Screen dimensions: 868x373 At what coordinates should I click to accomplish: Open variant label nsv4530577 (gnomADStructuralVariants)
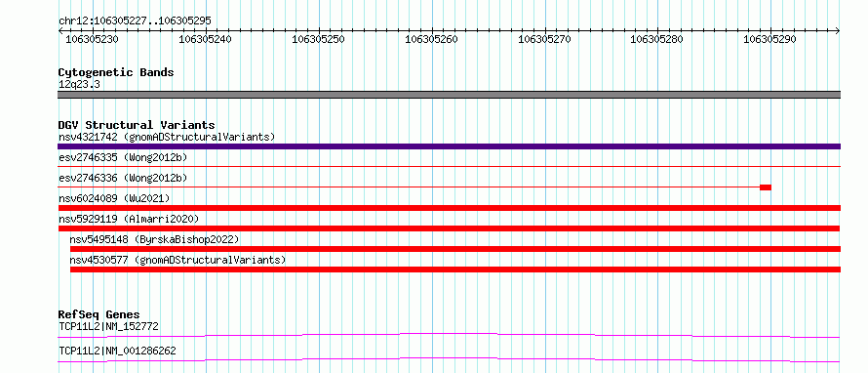(x=178, y=260)
